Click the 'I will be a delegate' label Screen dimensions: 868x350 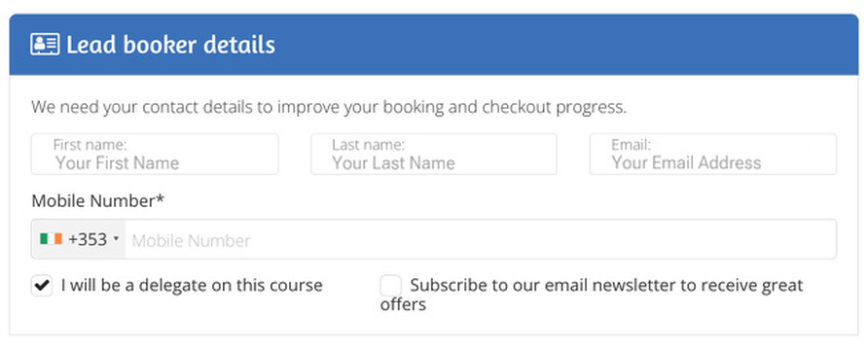pyautogui.click(x=192, y=285)
